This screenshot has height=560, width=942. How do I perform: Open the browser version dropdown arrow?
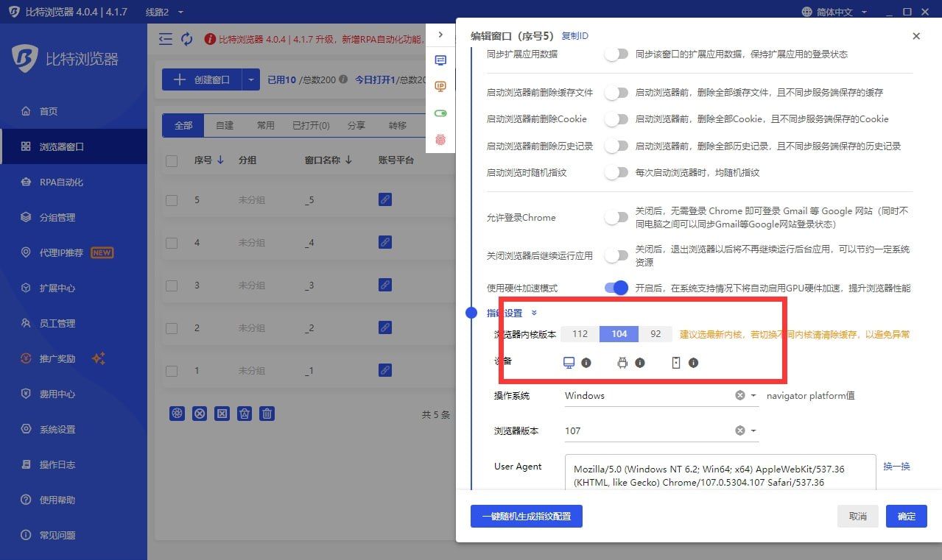click(753, 431)
